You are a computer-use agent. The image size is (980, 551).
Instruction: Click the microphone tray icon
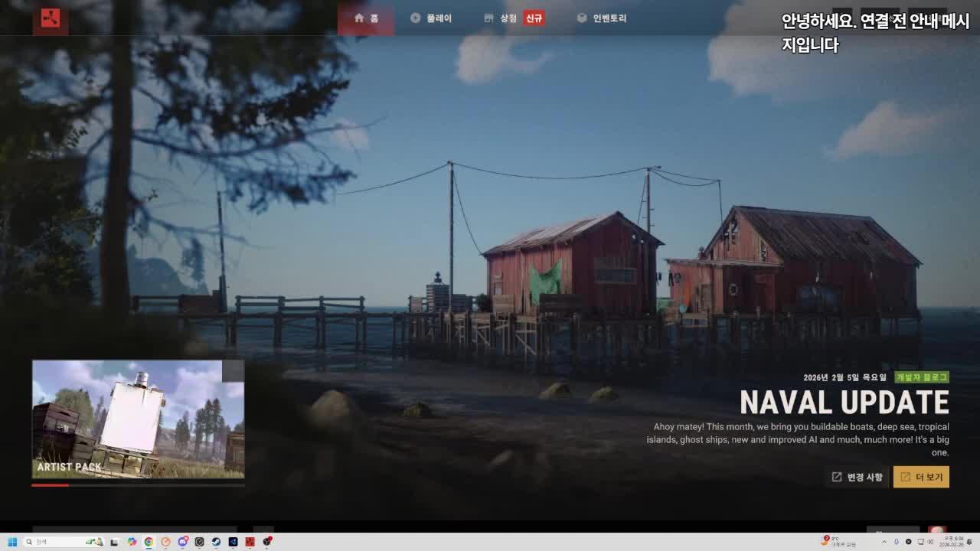click(896, 542)
